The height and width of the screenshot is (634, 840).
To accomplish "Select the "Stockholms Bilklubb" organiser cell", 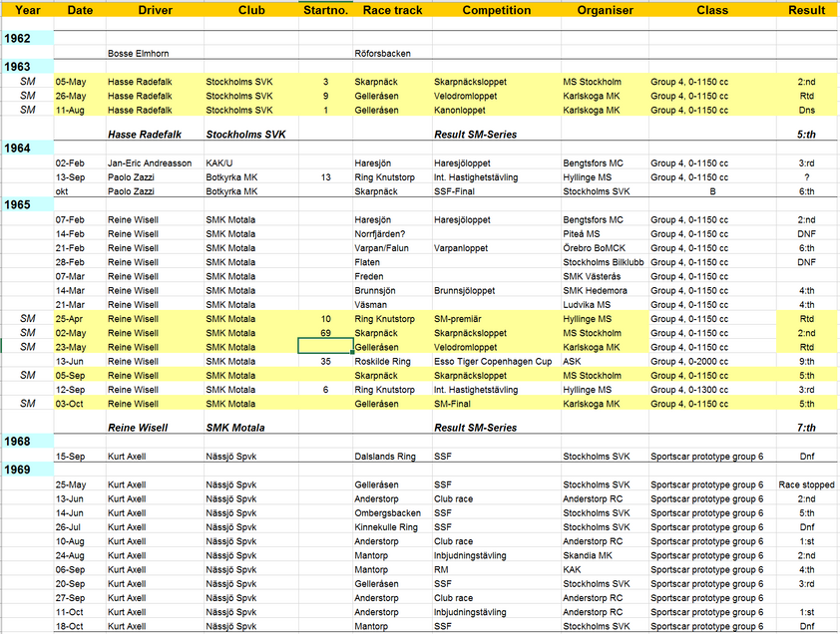I will (x=605, y=262).
